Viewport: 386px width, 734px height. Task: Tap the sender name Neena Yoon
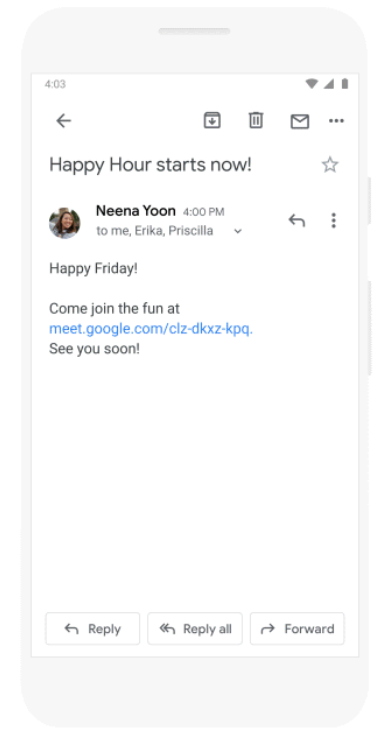[136, 211]
